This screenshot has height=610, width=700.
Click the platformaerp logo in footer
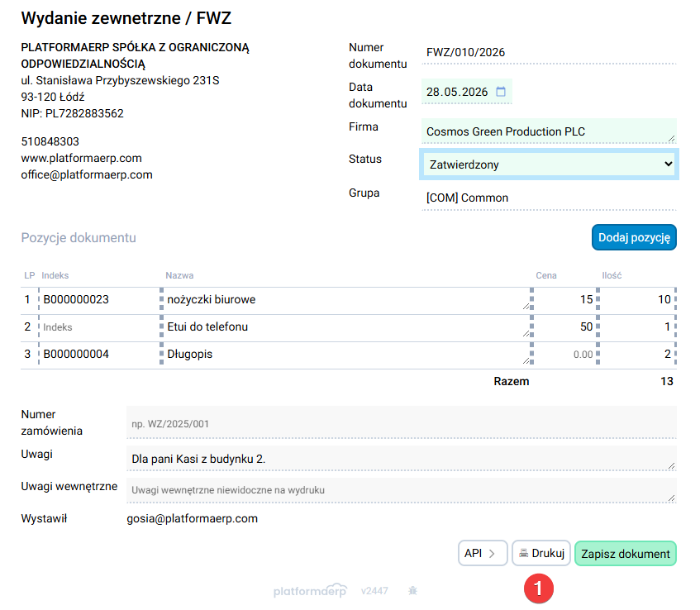click(310, 590)
